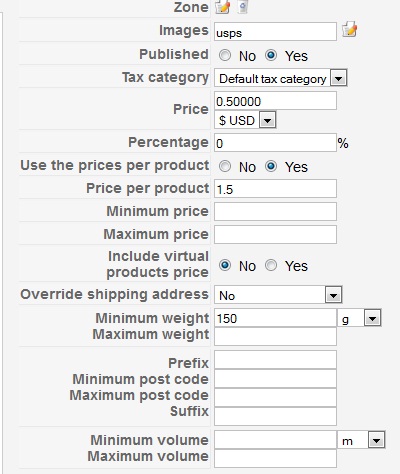
Task: Set Published to Yes
Action: click(x=271, y=55)
